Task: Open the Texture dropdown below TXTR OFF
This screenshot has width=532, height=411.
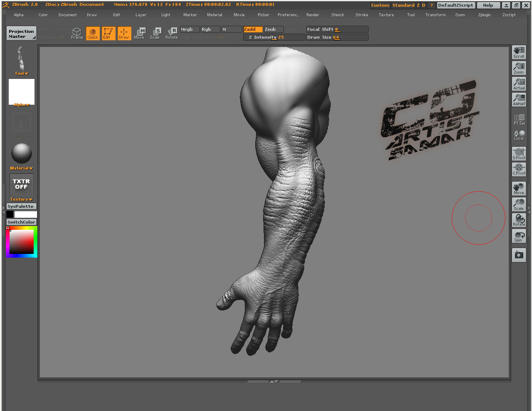Action: (x=21, y=199)
